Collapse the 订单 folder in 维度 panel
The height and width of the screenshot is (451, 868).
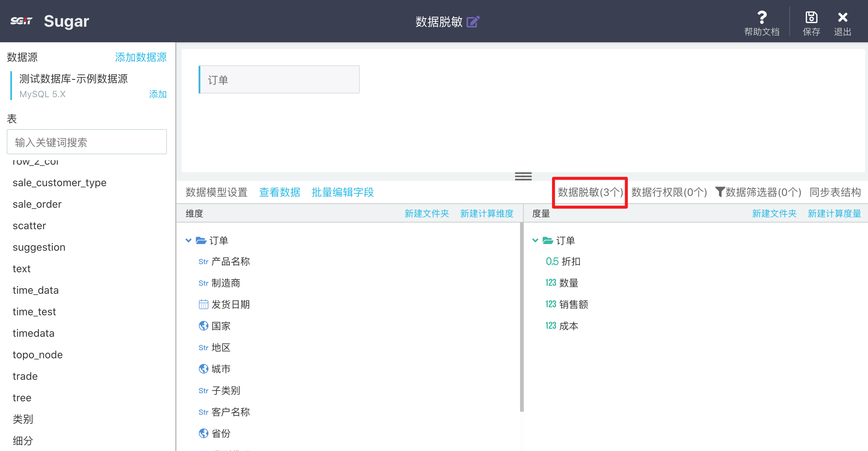click(188, 240)
